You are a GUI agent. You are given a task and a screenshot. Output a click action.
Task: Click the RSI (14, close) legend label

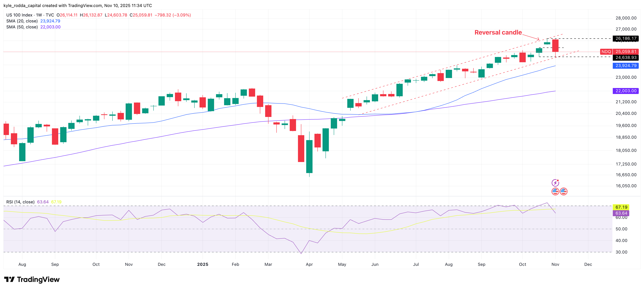coord(20,202)
